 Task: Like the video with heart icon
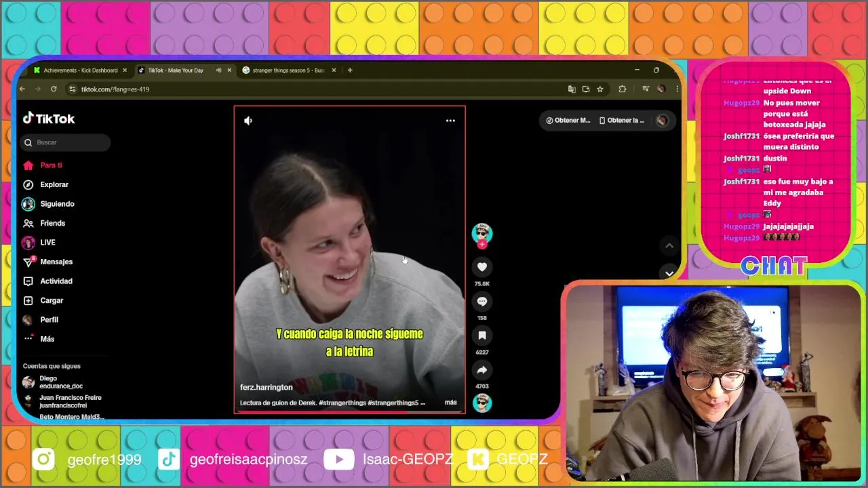[x=482, y=267]
